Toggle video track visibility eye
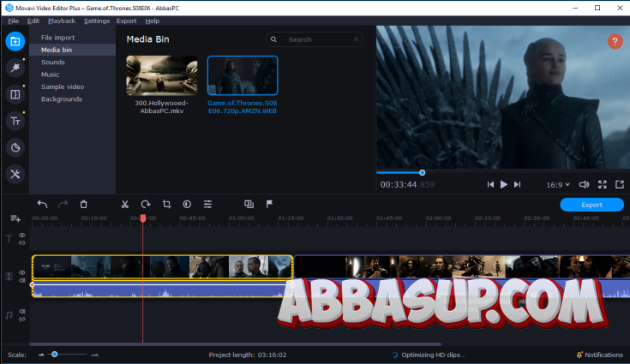Screen dimensions: 630x364 [22, 272]
